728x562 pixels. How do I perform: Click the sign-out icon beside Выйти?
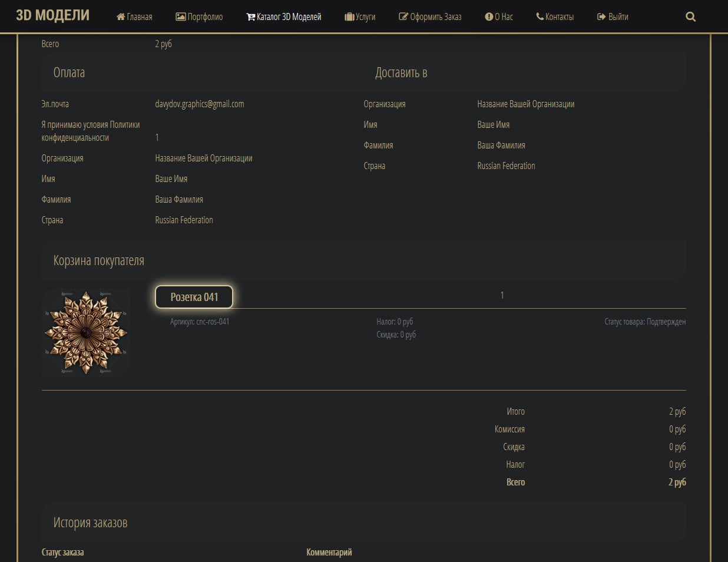click(x=601, y=17)
